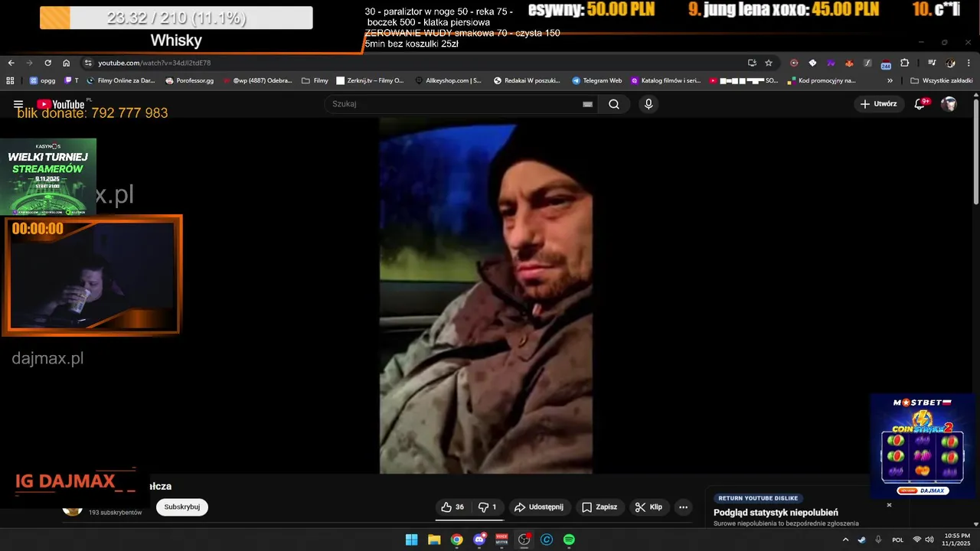Open the YouTube hamburger guide menu

coord(18,104)
